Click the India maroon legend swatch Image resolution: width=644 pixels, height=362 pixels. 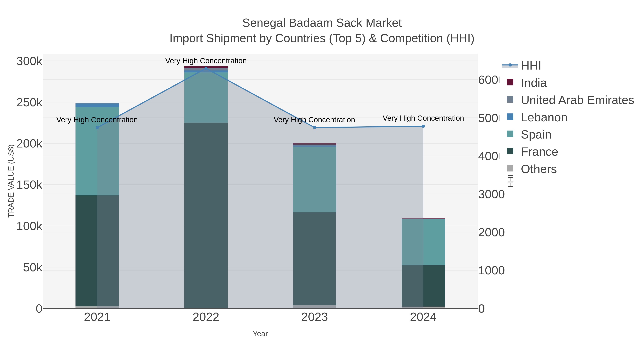pyautogui.click(x=510, y=82)
